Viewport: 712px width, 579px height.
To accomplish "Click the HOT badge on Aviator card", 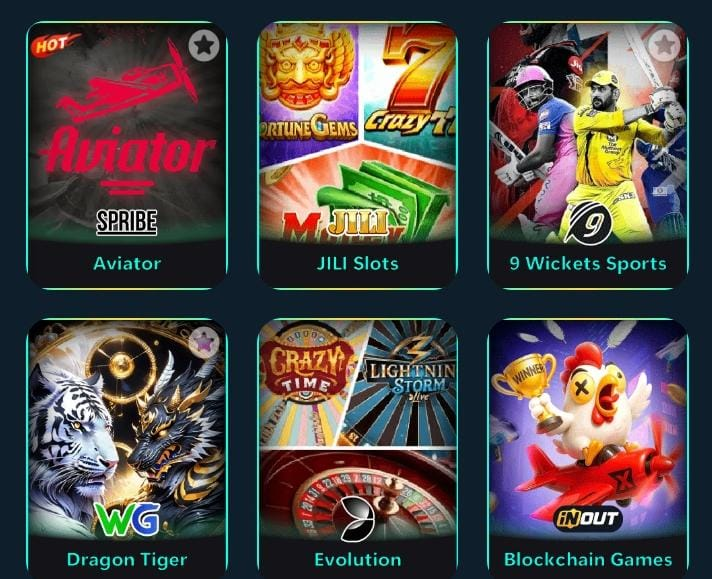I will click(x=55, y=44).
